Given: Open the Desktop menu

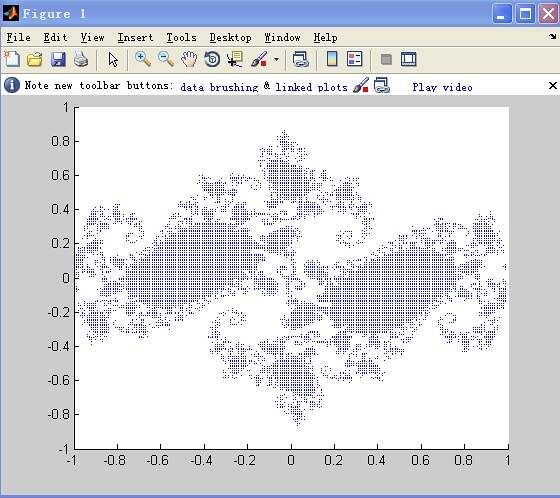Looking at the screenshot, I should pyautogui.click(x=230, y=38).
